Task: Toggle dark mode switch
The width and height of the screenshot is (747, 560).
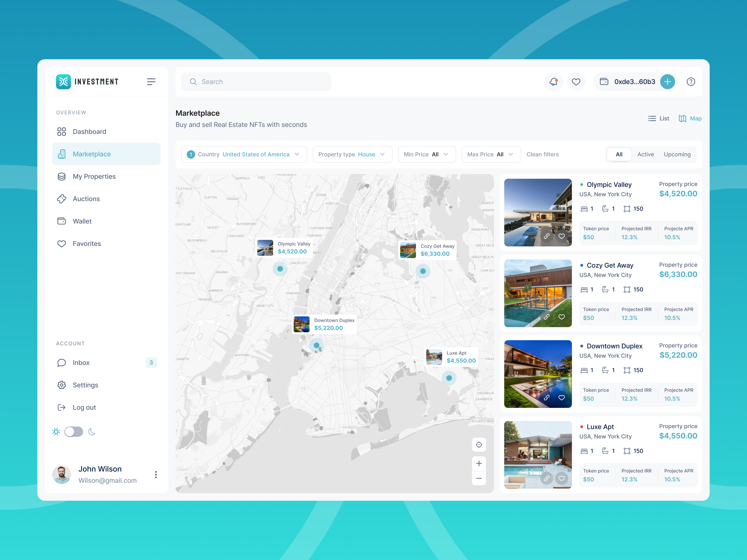Action: [74, 432]
